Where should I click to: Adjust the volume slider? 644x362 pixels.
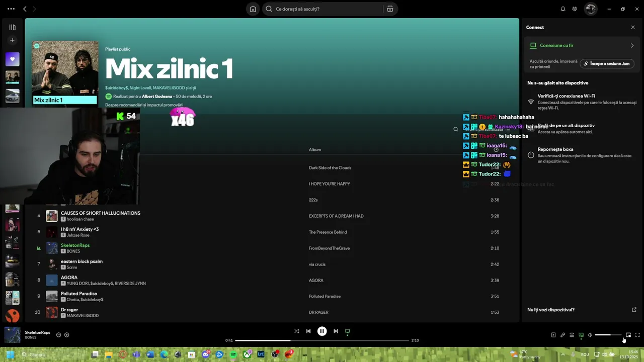click(608, 335)
